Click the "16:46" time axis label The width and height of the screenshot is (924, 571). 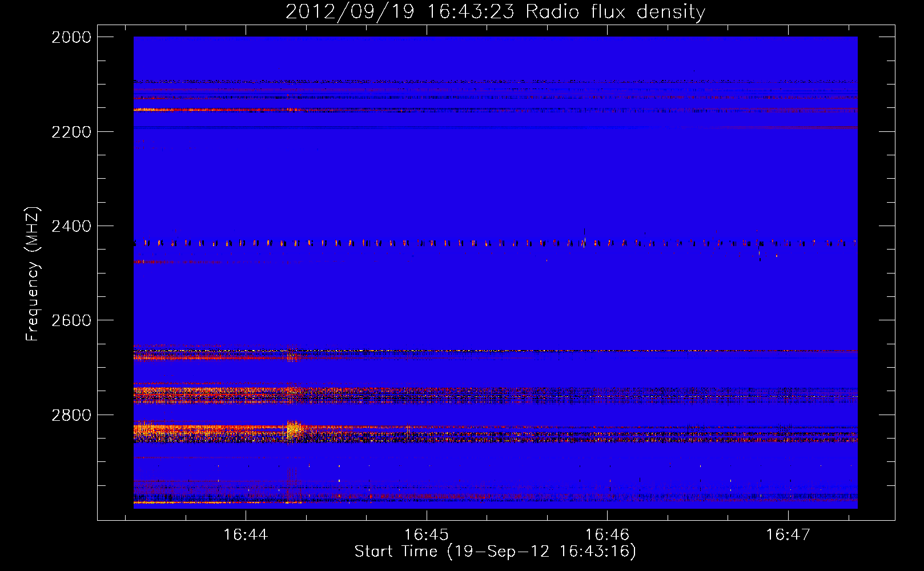(x=607, y=534)
